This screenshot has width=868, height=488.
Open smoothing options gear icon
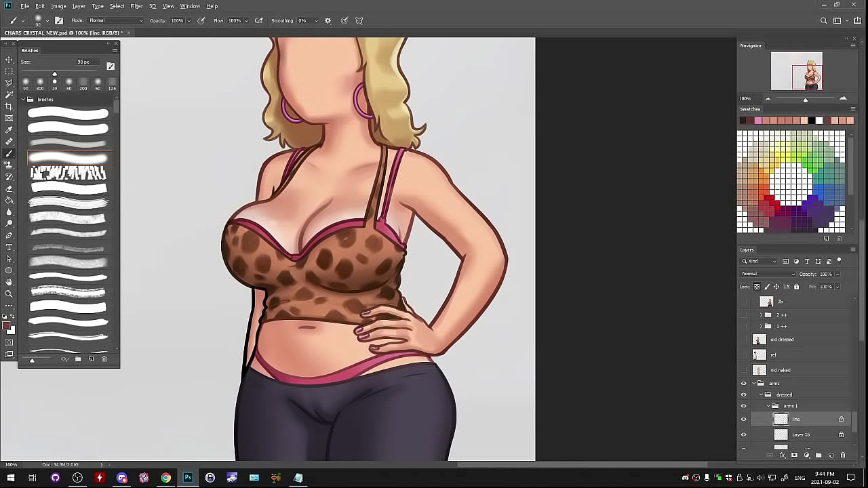[328, 21]
